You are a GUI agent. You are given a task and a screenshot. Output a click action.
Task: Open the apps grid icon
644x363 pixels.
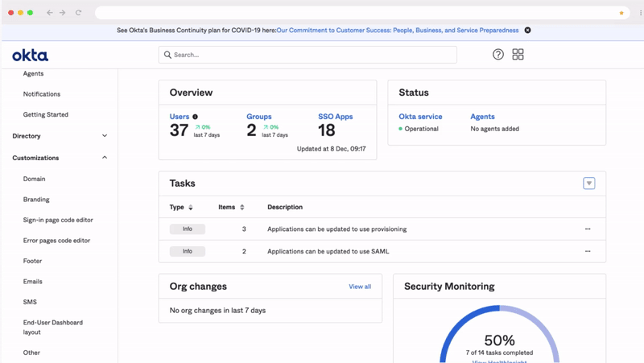coord(518,55)
